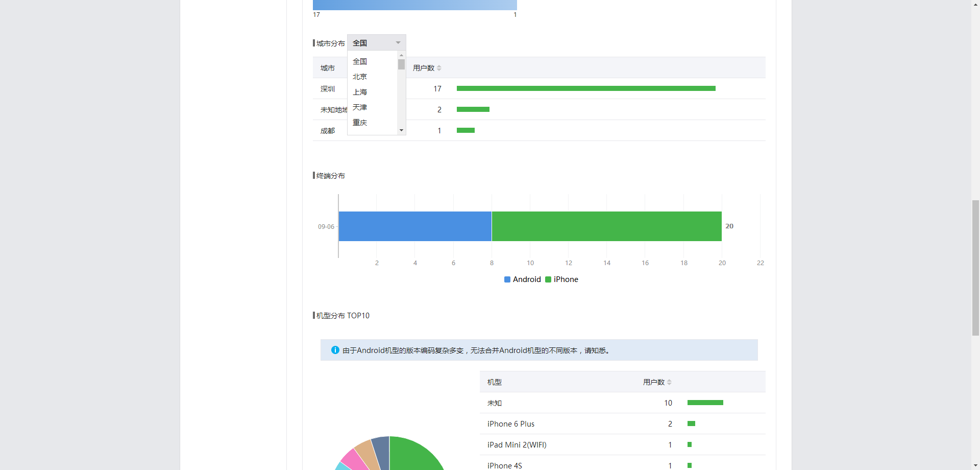
Task: Click the iPad Mini 2(WIFI) row
Action: (x=623, y=445)
